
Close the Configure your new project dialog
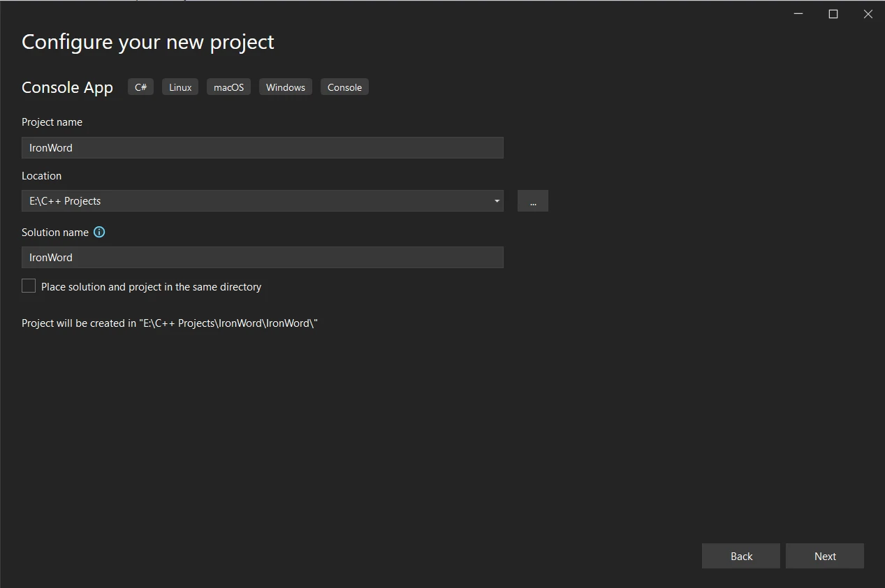coord(868,14)
